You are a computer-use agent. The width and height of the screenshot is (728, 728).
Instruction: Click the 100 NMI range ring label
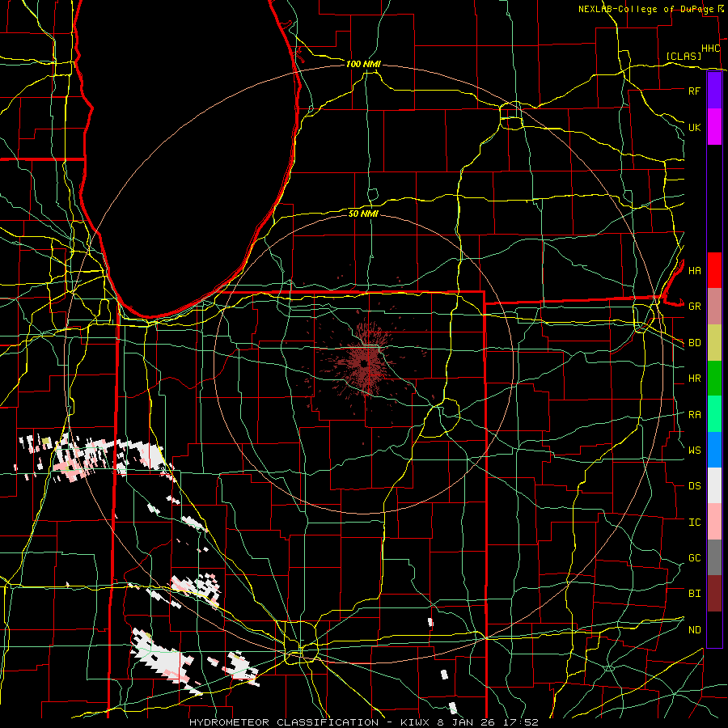point(363,64)
